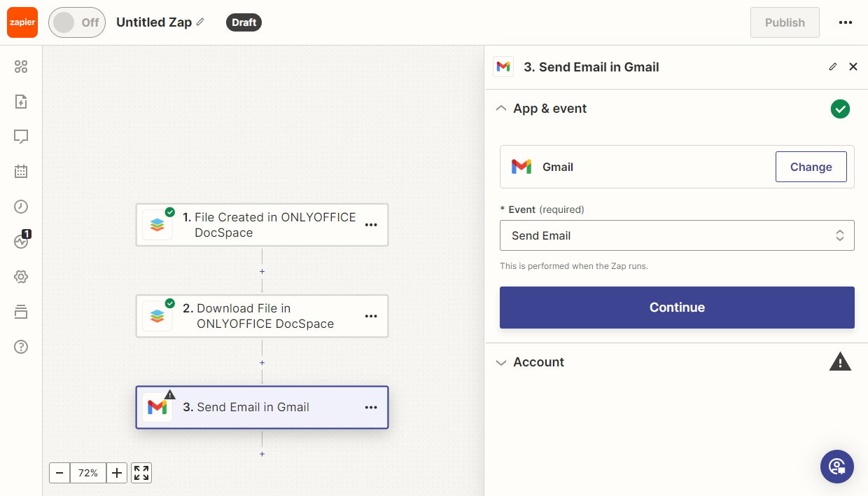The height and width of the screenshot is (496, 868).
Task: Click the fit-to-view expand icon
Action: click(x=141, y=473)
